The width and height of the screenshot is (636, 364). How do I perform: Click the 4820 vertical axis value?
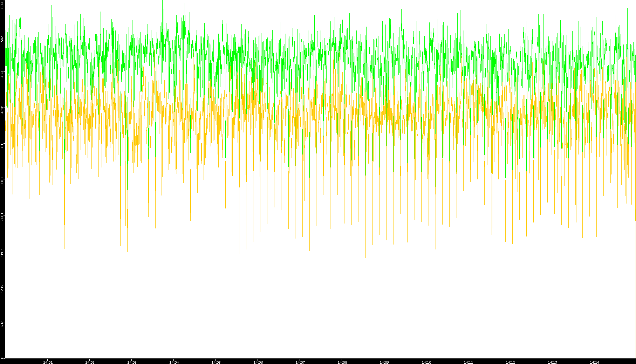click(2, 74)
